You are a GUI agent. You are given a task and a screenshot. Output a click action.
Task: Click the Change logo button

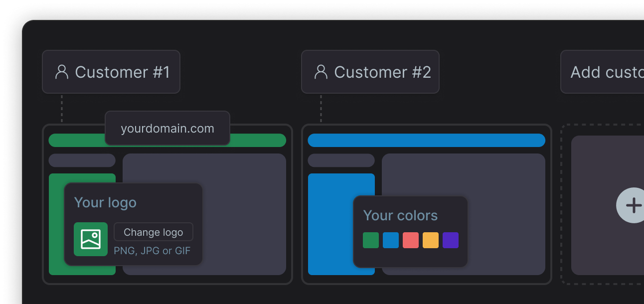[x=154, y=232]
